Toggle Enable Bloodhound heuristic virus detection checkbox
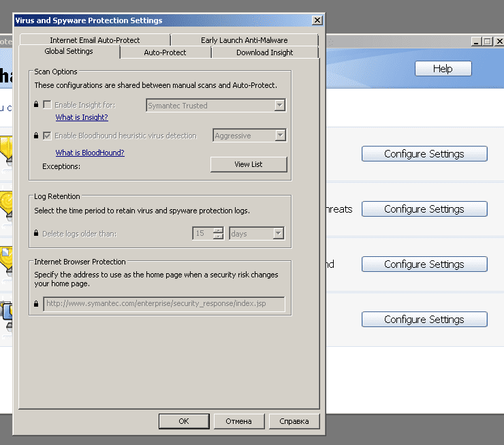 (47, 136)
